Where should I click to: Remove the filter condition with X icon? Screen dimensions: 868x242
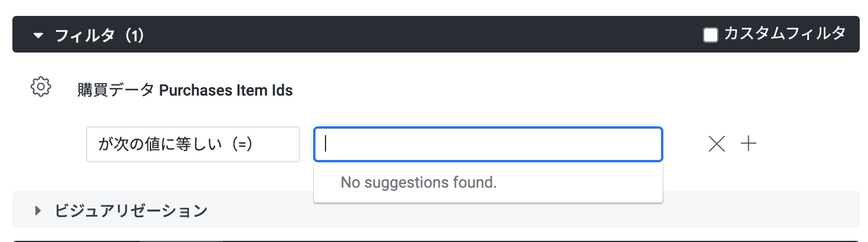tap(716, 143)
